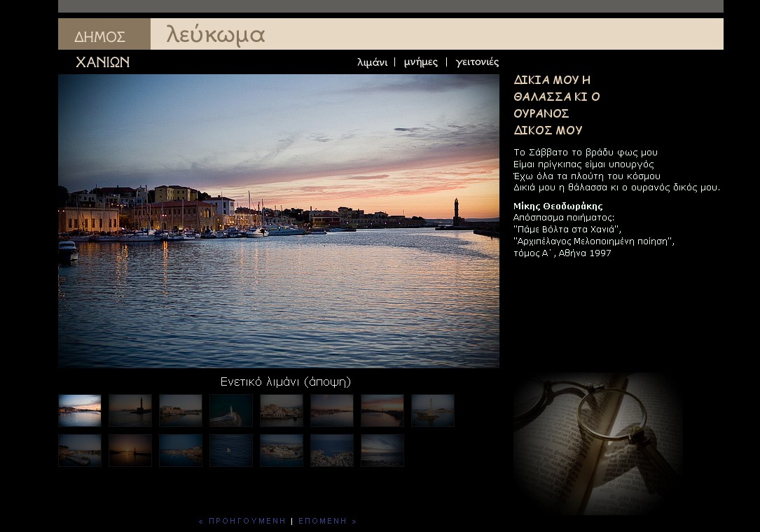Open the γειτονιές menu item
Screen dimensions: 760x532
pos(477,62)
